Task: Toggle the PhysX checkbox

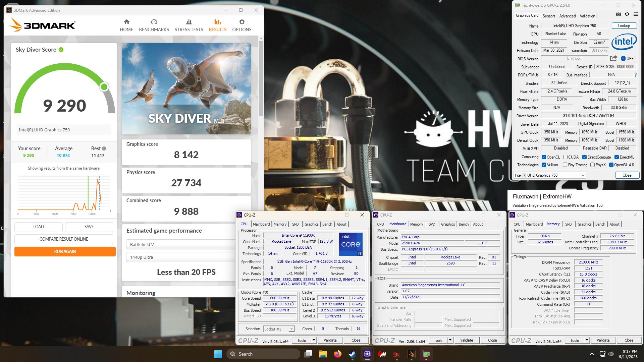Action: coord(592,165)
